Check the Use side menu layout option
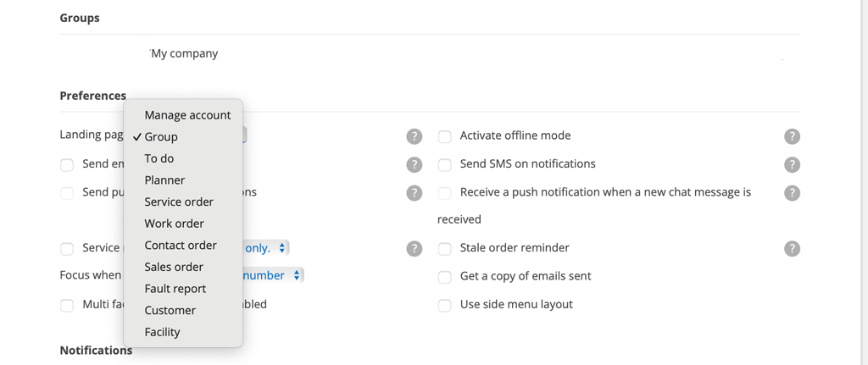The image size is (868, 365). click(x=444, y=305)
